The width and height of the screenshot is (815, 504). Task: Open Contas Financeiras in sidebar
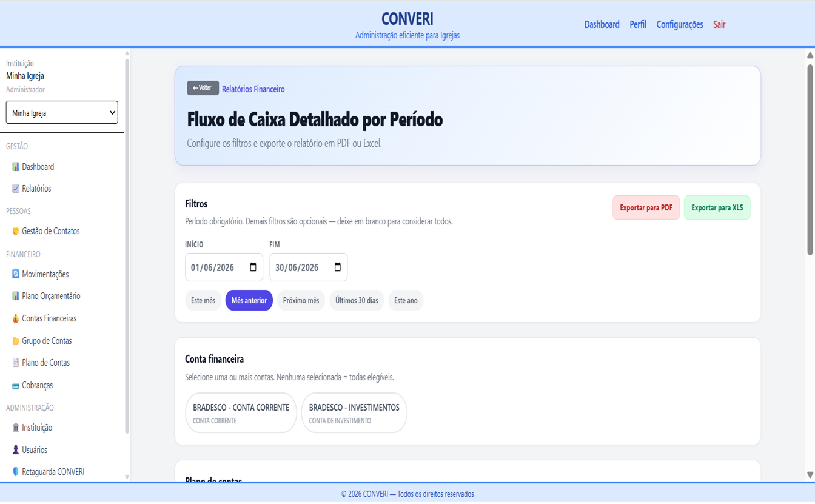(x=49, y=318)
